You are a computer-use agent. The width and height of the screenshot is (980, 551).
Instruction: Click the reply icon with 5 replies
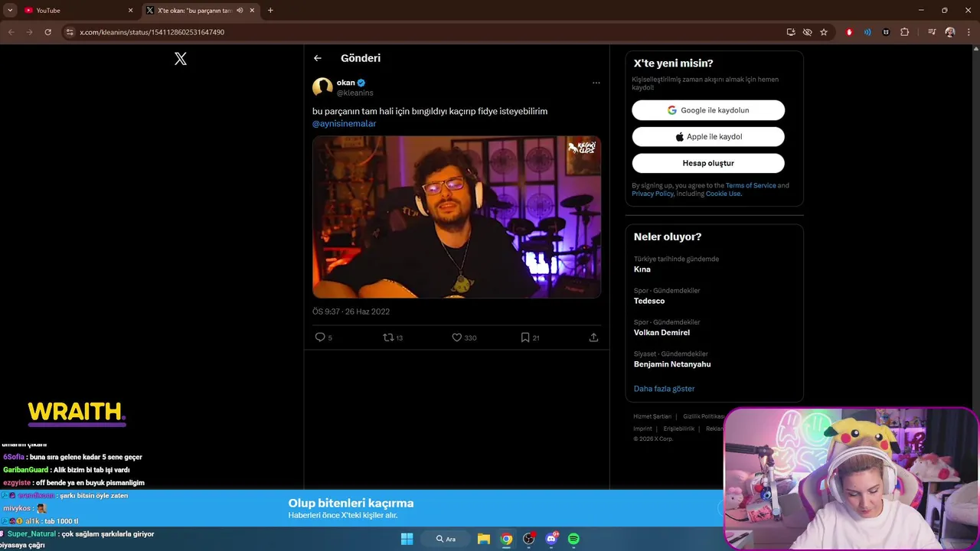320,337
